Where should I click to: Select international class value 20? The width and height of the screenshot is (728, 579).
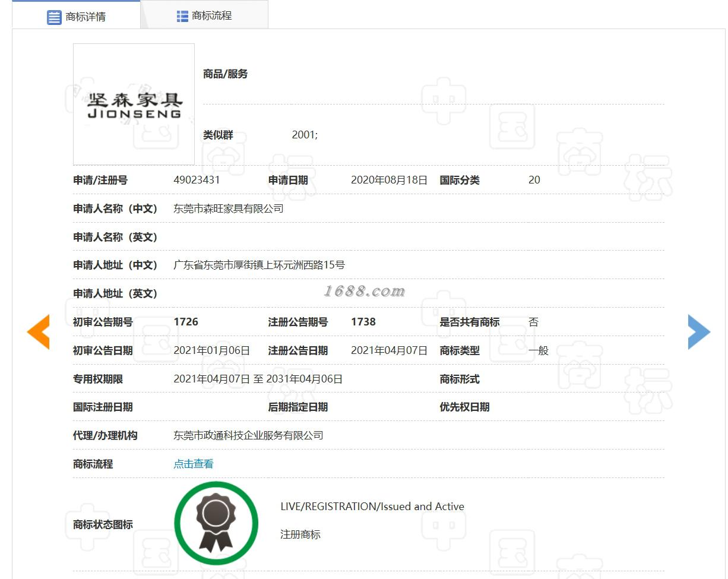(534, 180)
